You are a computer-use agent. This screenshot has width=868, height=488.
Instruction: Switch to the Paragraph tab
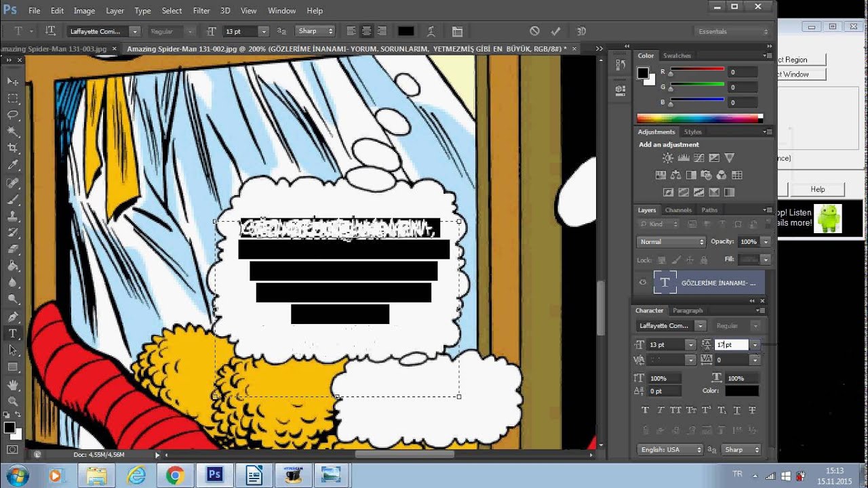(x=688, y=310)
